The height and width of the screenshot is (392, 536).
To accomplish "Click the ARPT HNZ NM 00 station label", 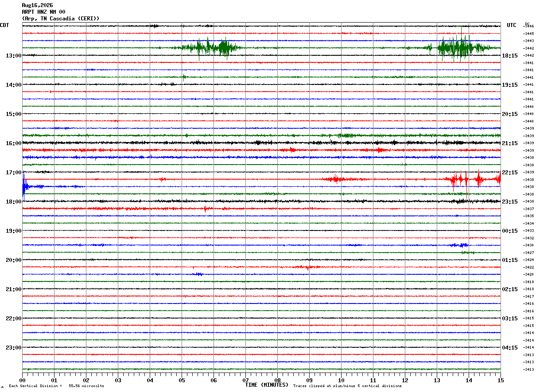I will [x=43, y=12].
